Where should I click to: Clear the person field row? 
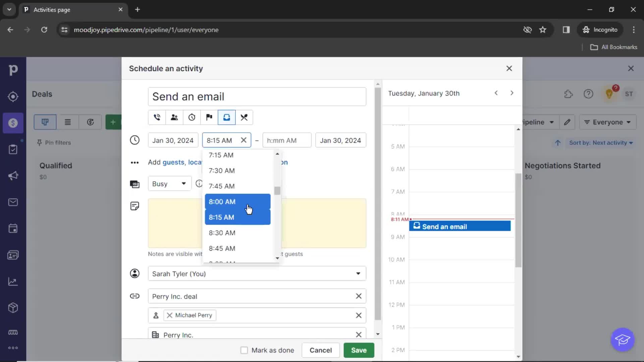click(359, 315)
